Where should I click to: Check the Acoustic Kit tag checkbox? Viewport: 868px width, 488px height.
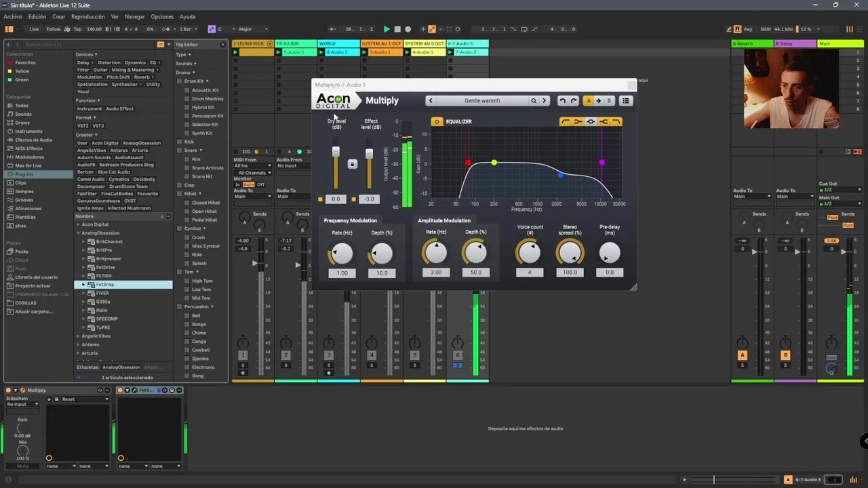(x=187, y=90)
